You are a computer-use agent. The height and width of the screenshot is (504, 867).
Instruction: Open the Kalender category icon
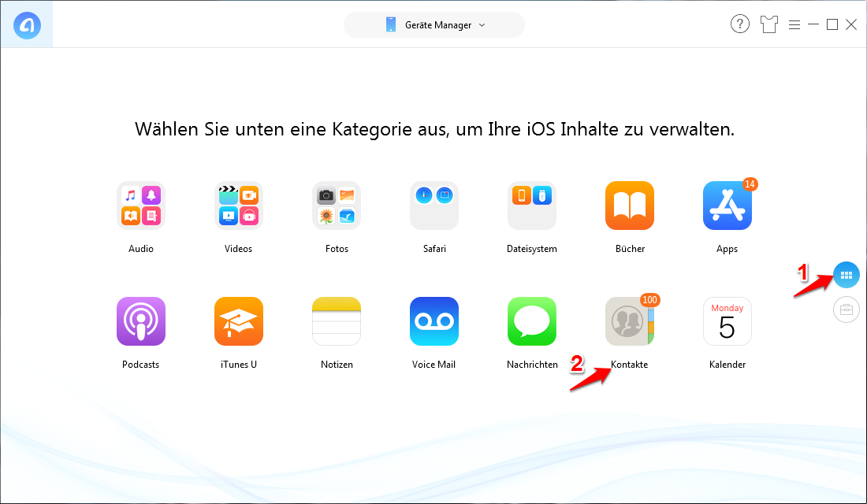point(727,321)
